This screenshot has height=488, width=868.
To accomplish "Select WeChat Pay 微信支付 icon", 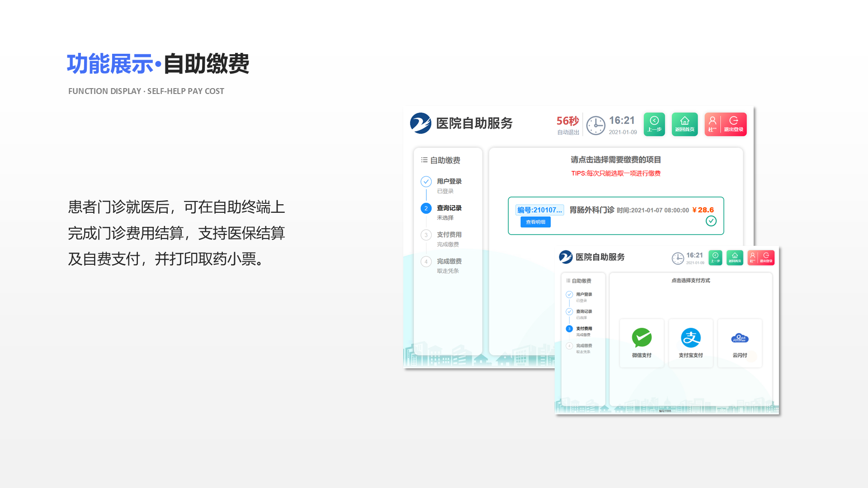I will (x=641, y=337).
